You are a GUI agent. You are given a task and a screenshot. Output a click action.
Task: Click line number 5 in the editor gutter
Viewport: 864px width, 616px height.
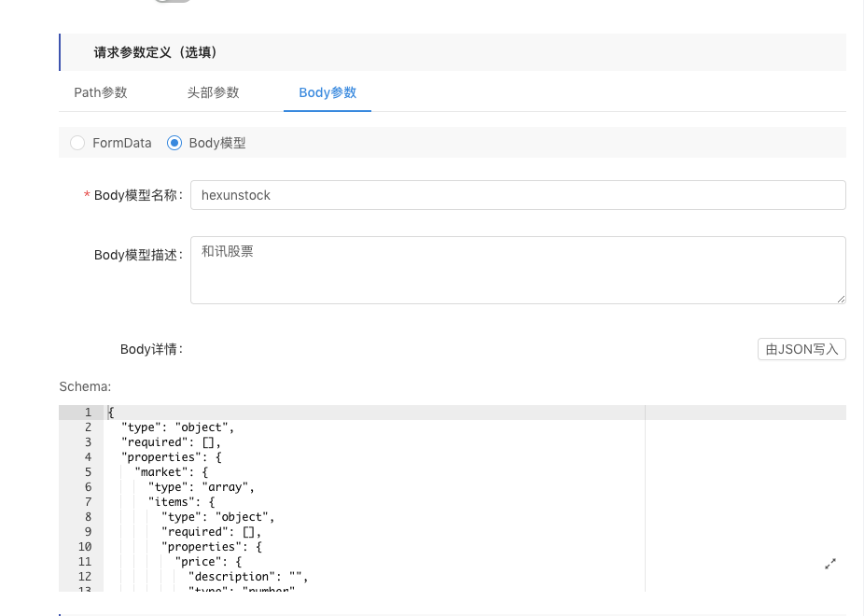pos(88,472)
